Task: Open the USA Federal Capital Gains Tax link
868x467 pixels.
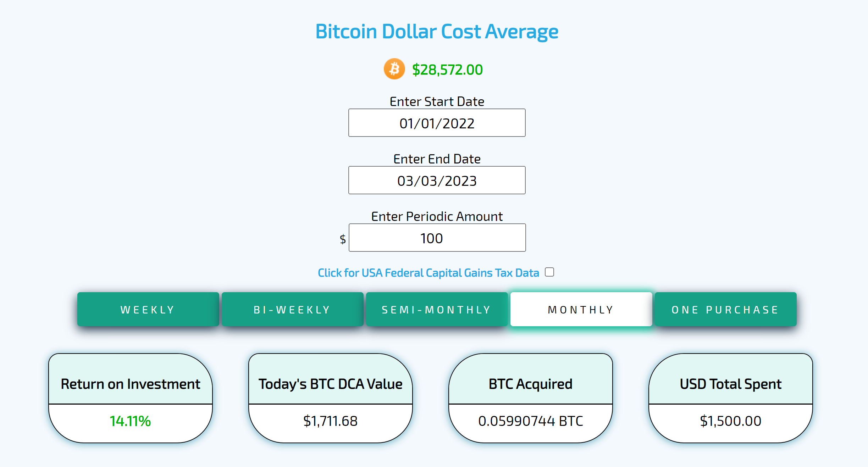Action: (x=428, y=273)
